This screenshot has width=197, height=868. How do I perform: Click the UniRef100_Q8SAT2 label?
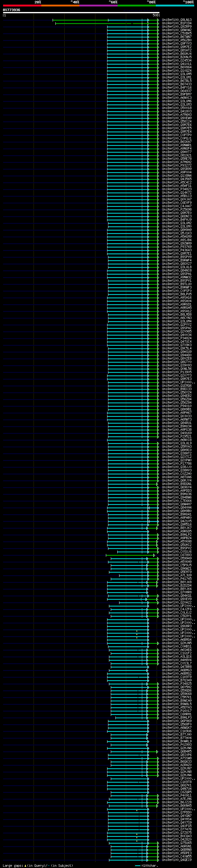[x=177, y=50]
